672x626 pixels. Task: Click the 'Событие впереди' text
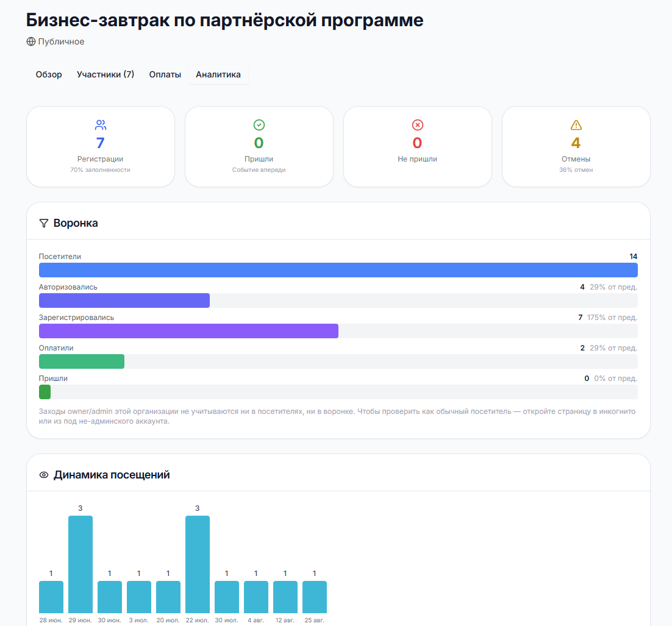[259, 169]
